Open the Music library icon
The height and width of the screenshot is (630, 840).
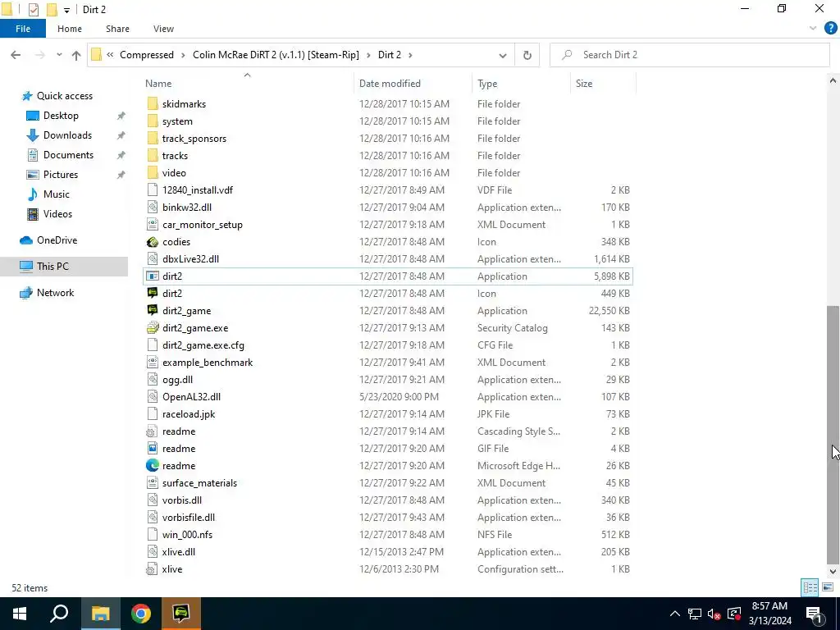(x=33, y=194)
